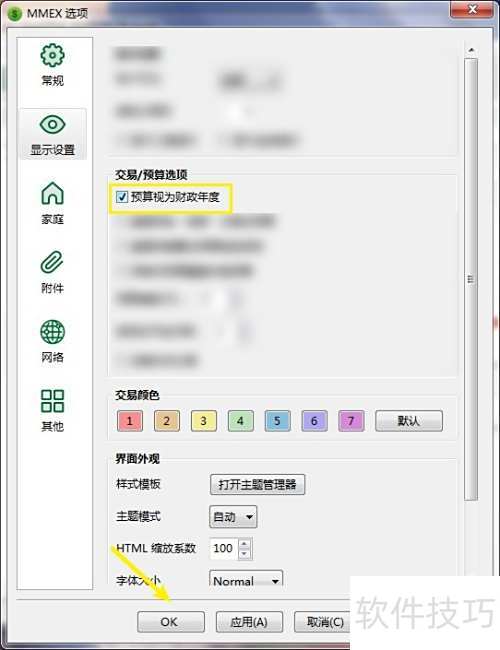500x650 pixels.
Task: Increase HTML 缩放系数 with up arrow
Action: [244, 543]
